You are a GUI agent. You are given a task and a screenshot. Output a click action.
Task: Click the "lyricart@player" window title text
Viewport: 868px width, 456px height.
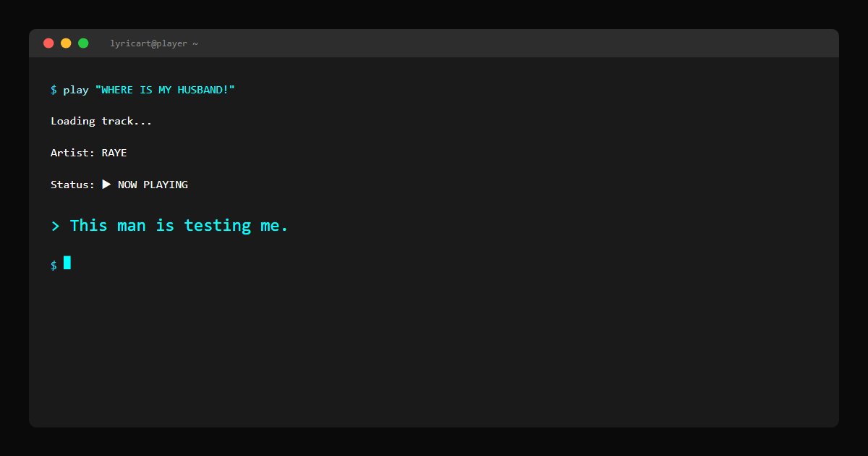(149, 43)
